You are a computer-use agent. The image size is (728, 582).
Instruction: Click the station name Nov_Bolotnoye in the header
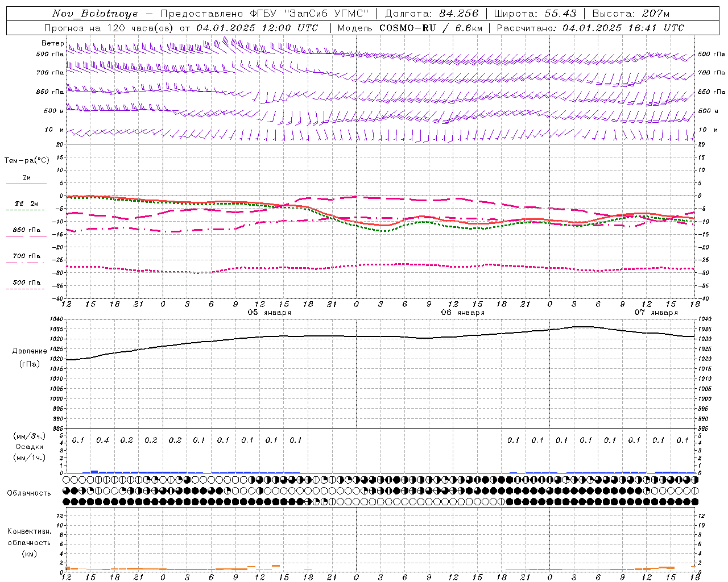pos(94,14)
